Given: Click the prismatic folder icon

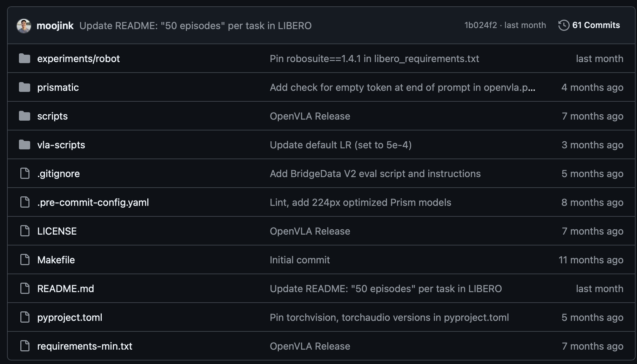Looking at the screenshot, I should pos(25,87).
